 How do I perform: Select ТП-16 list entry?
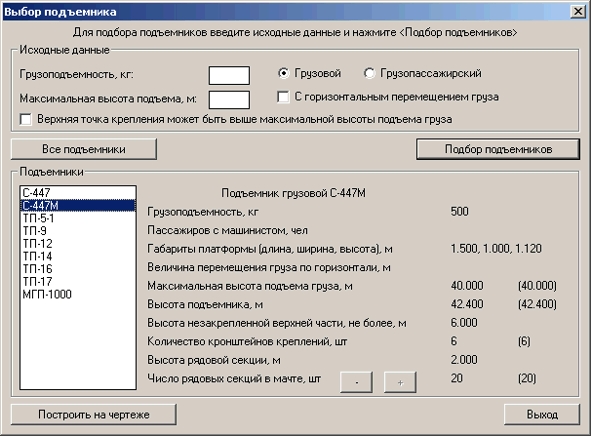78,269
